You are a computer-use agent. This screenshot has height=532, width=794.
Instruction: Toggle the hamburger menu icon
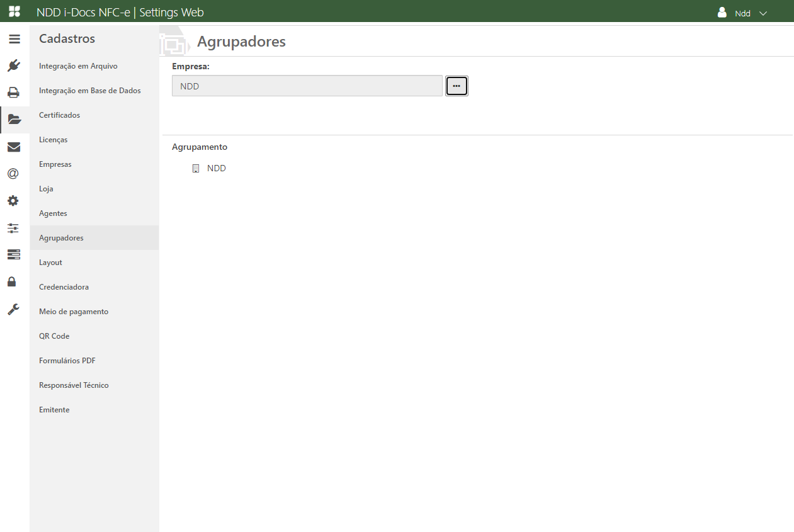coord(14,39)
